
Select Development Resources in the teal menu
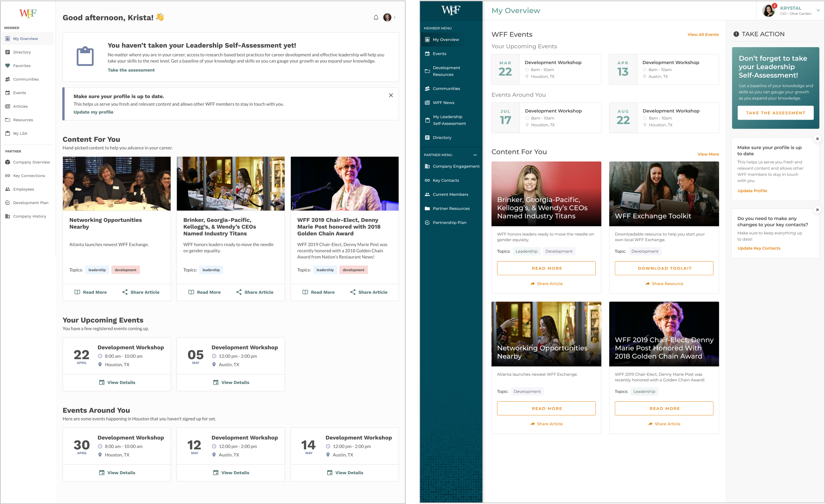tap(446, 71)
